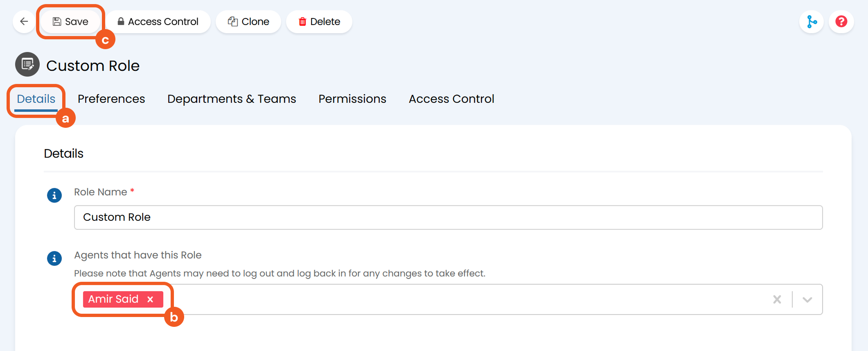Switch to the Preferences tab
Screen dimensions: 868x351
tap(111, 99)
